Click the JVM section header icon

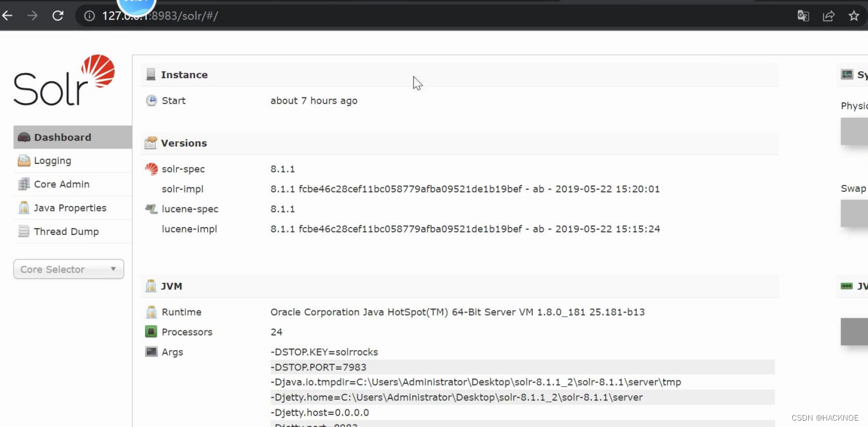pyautogui.click(x=151, y=286)
